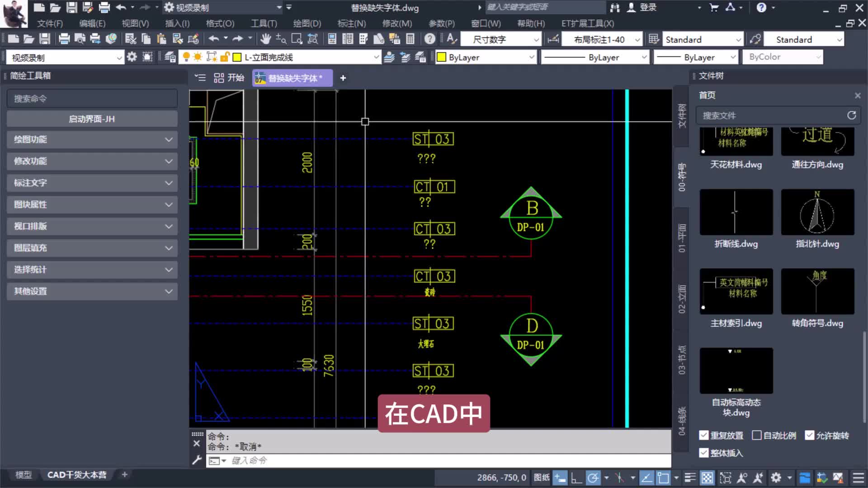Open Layer Properties manager icon

[x=170, y=57]
